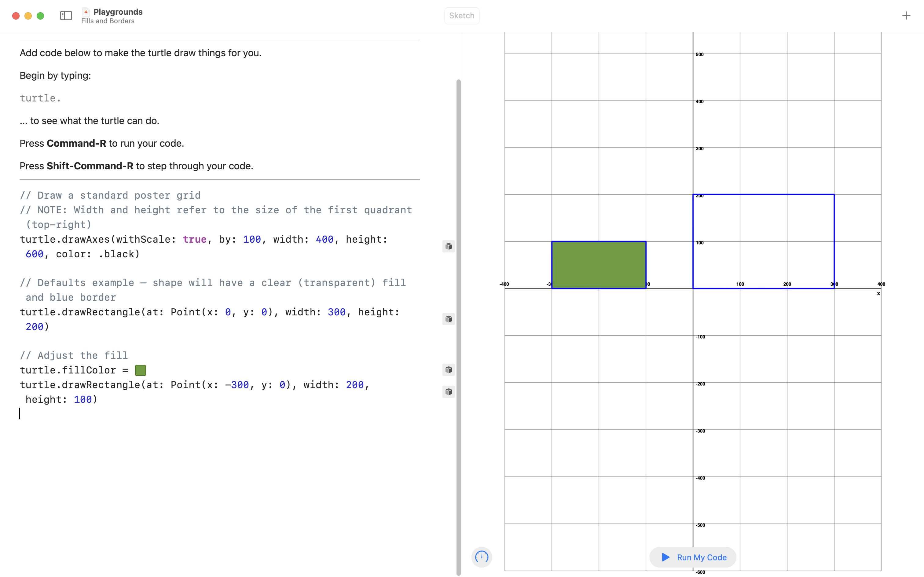The image size is (924, 577).
Task: Click the plus button at top right
Action: pos(906,16)
